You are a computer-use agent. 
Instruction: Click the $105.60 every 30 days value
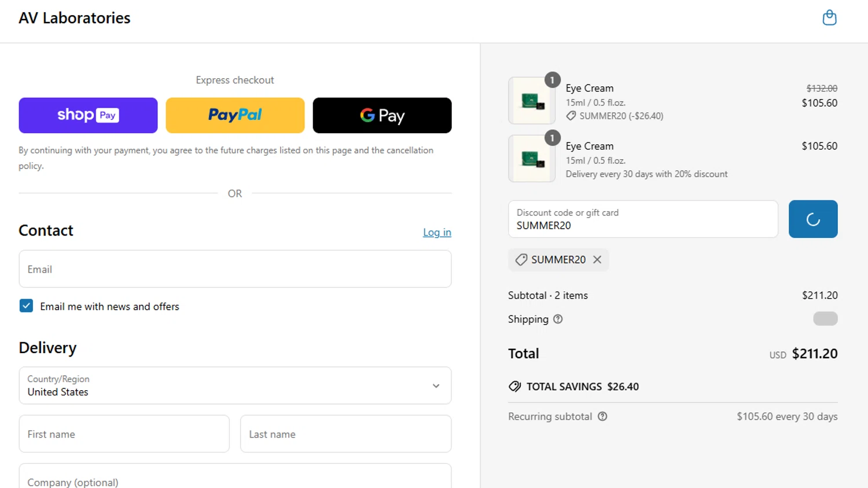point(787,416)
